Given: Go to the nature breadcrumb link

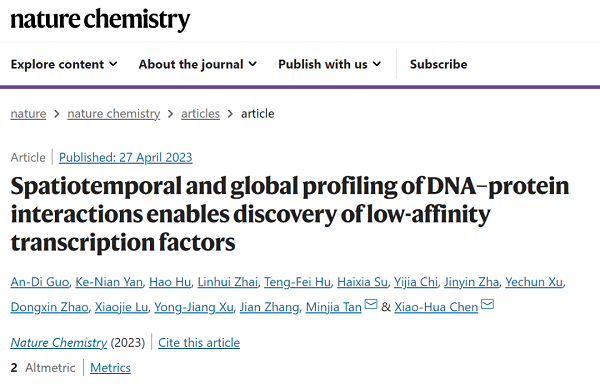Looking at the screenshot, I should [x=28, y=114].
